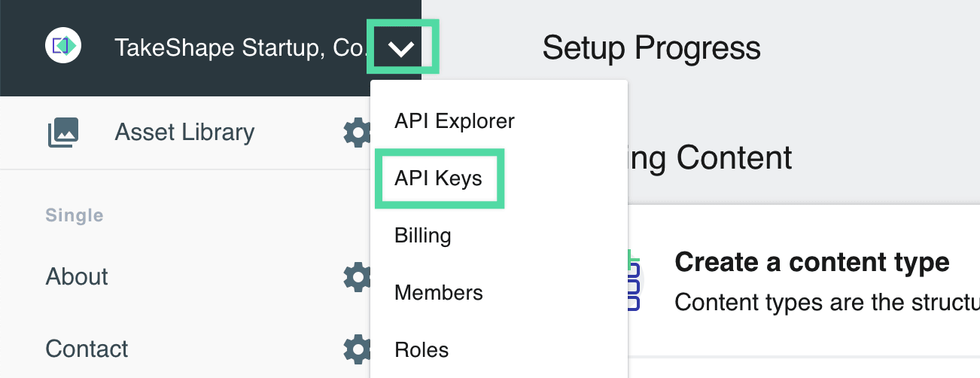Collapse the project dropdown chevron

pyautogui.click(x=401, y=49)
